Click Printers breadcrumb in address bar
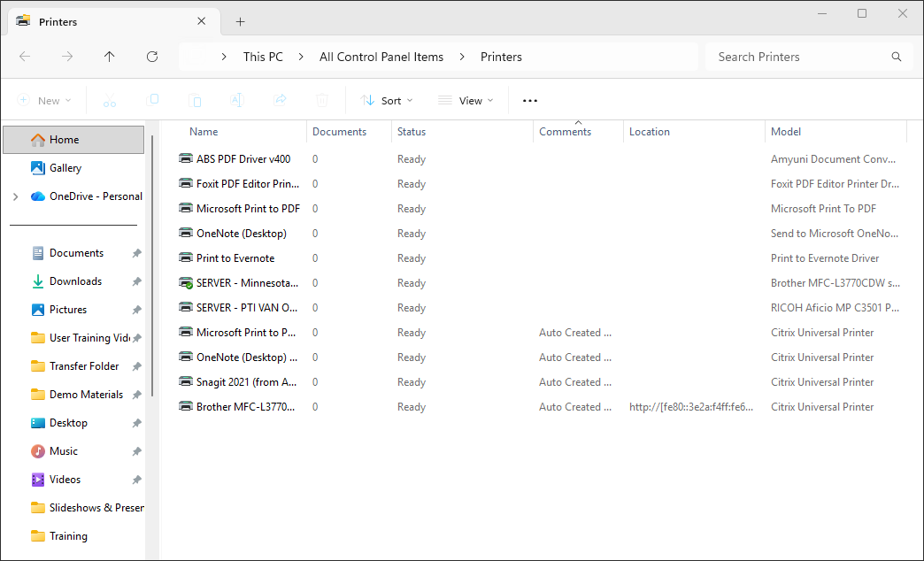This screenshot has width=924, height=561. point(501,57)
